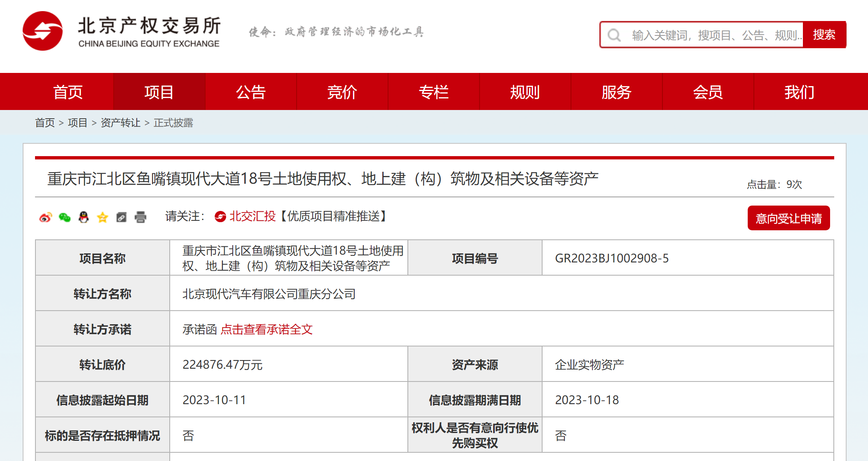The width and height of the screenshot is (868, 461).
Task: Go to the 竞价 menu item
Action: click(x=342, y=92)
